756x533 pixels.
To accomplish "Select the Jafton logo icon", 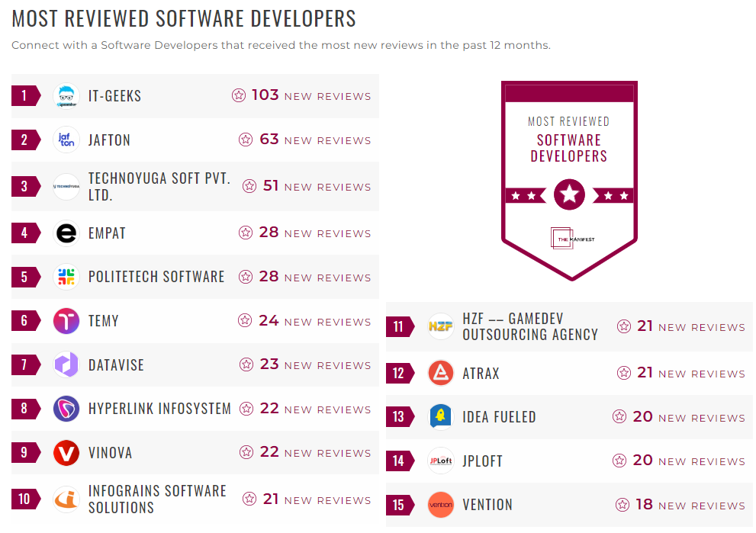I will [66, 140].
